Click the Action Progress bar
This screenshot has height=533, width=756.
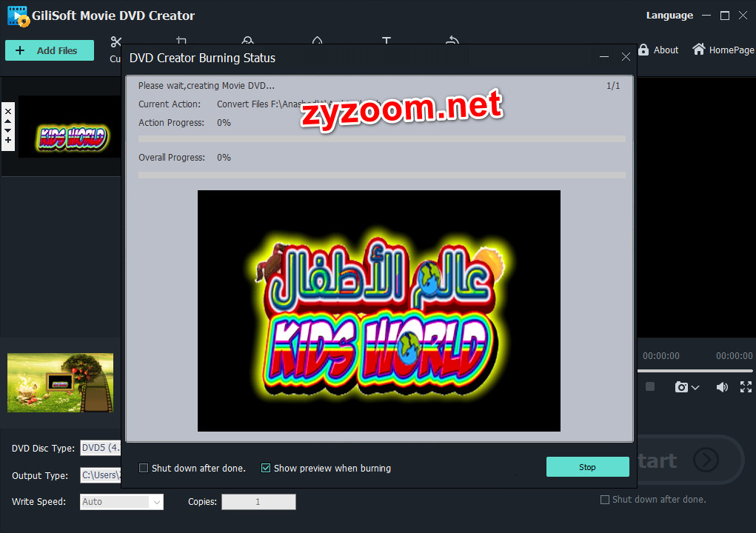pos(382,138)
